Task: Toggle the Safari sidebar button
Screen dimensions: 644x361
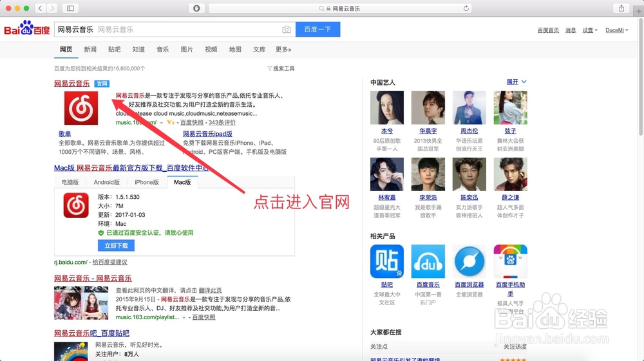Action: [x=70, y=8]
